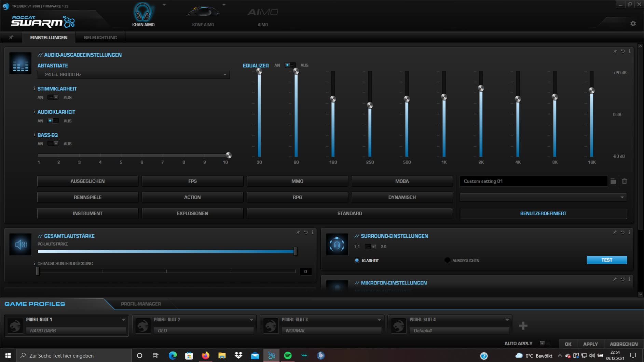
Task: Click the Apply button
Action: [x=590, y=344]
